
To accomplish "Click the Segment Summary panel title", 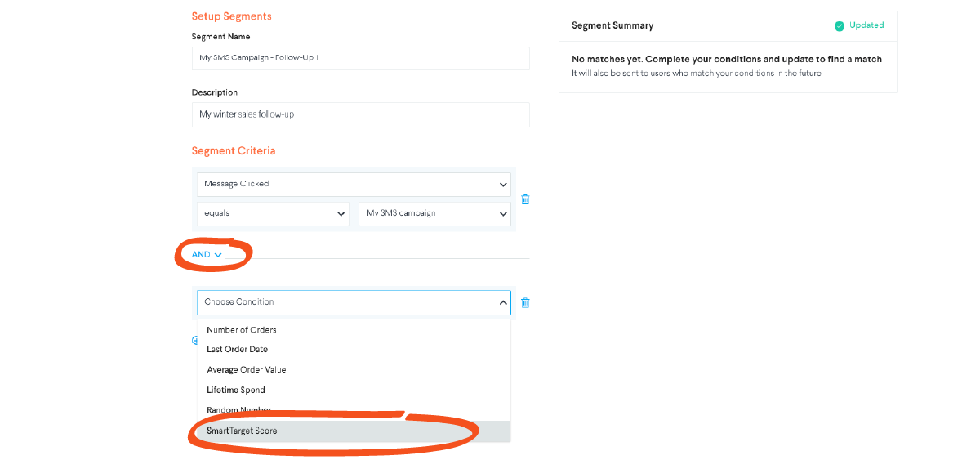I will (612, 26).
